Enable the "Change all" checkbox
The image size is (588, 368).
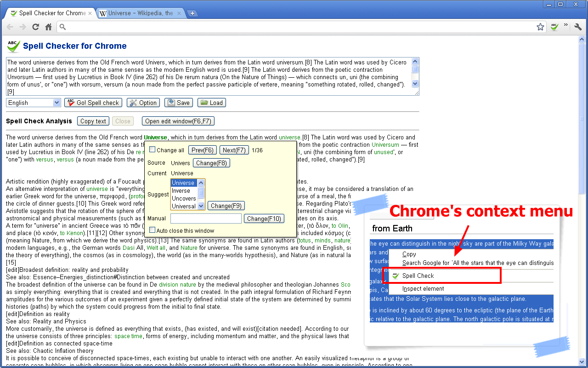pyautogui.click(x=152, y=149)
